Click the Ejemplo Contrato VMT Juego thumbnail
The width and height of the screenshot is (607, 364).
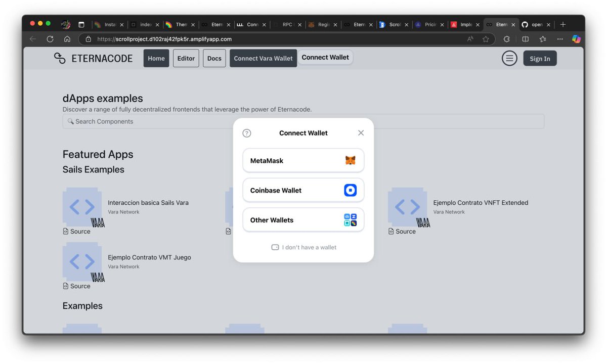tap(82, 261)
